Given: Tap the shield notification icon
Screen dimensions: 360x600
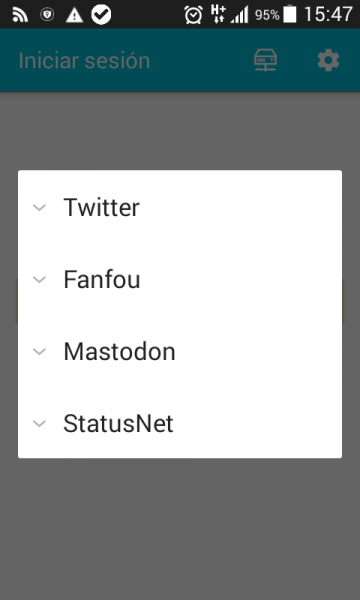Looking at the screenshot, I should [47, 15].
